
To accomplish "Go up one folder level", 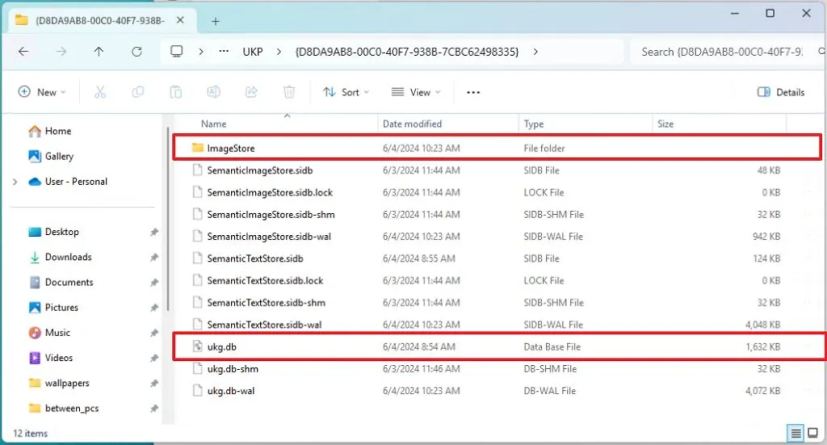I will (99, 52).
